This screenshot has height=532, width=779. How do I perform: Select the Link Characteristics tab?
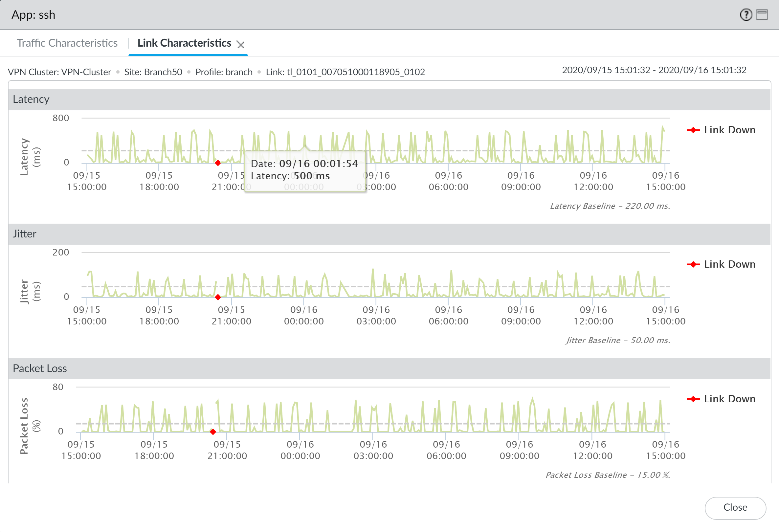(x=184, y=43)
